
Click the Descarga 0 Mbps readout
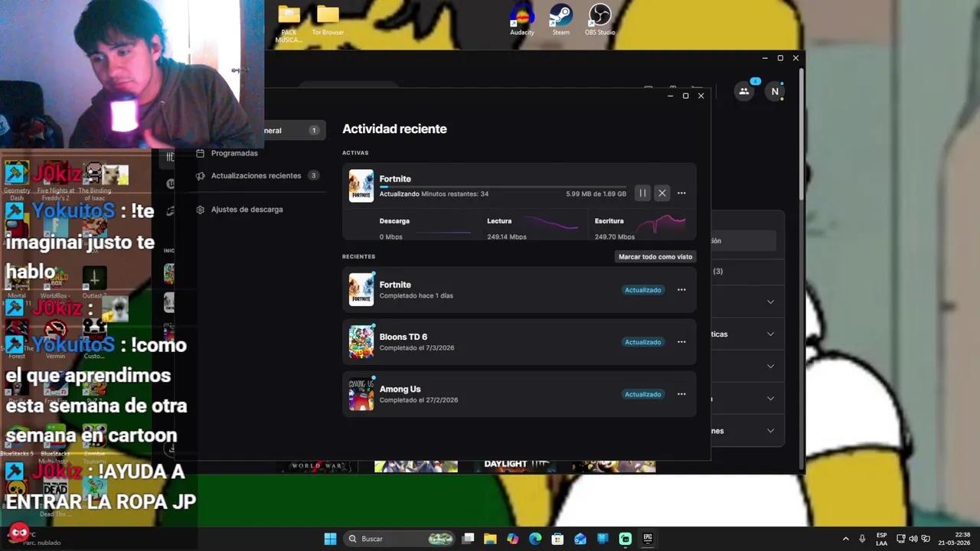point(391,237)
